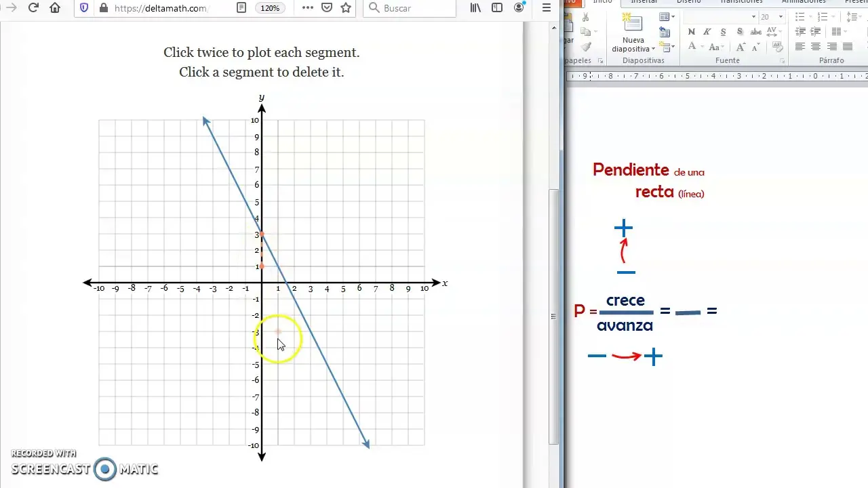Image resolution: width=868 pixels, height=488 pixels.
Task: Switch to Inicio ribbon tab
Action: click(x=602, y=2)
